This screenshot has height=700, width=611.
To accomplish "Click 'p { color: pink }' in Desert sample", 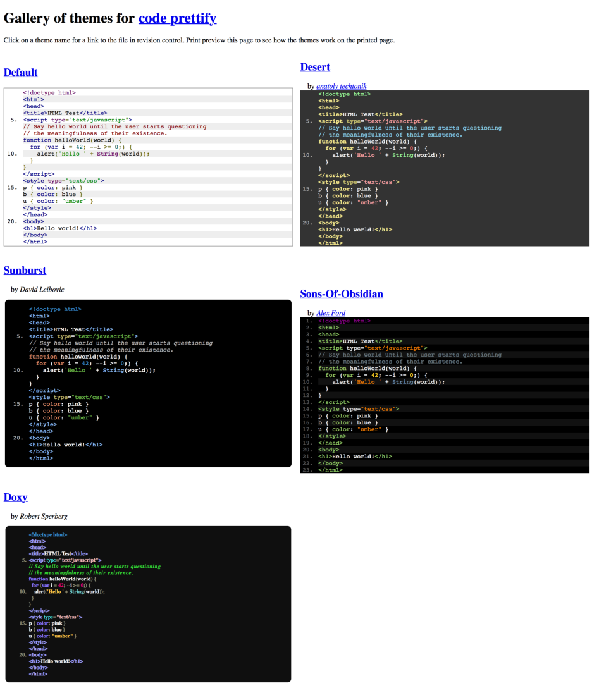I will pos(348,189).
